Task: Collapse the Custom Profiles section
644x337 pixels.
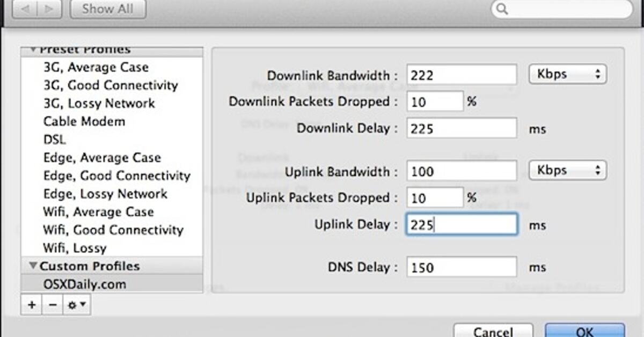Action: [x=34, y=266]
